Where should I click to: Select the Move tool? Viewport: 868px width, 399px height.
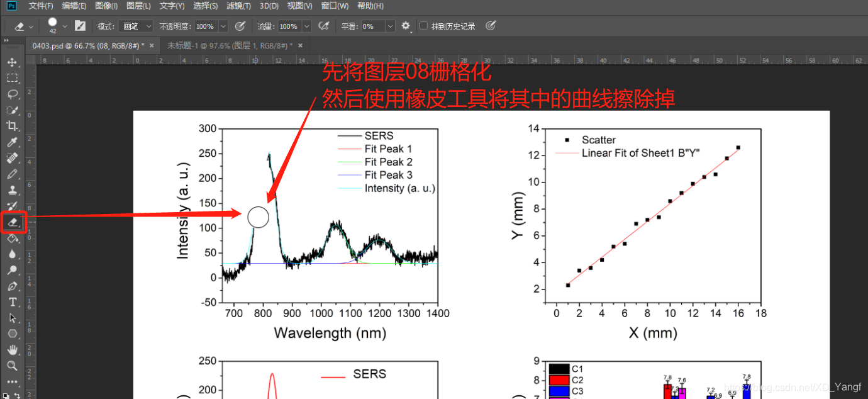coord(12,62)
